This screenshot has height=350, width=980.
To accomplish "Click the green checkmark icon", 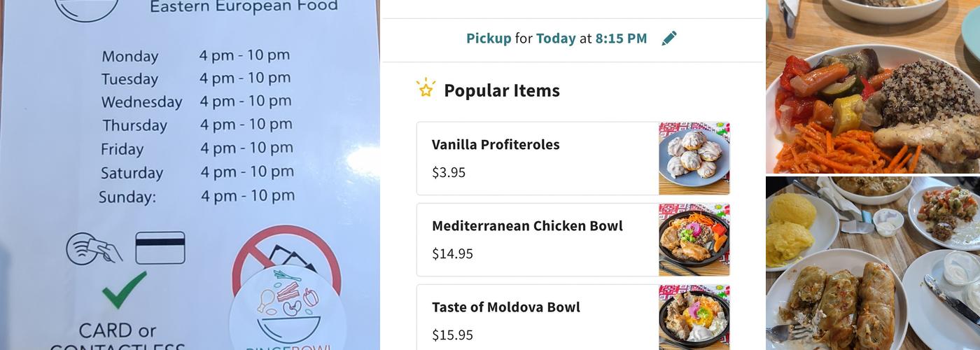I will tap(124, 289).
